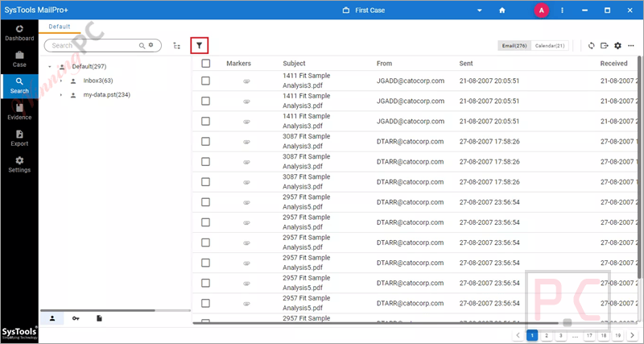Open Evidence in the sidebar
Viewport: 644px width, 344px height.
(x=19, y=112)
